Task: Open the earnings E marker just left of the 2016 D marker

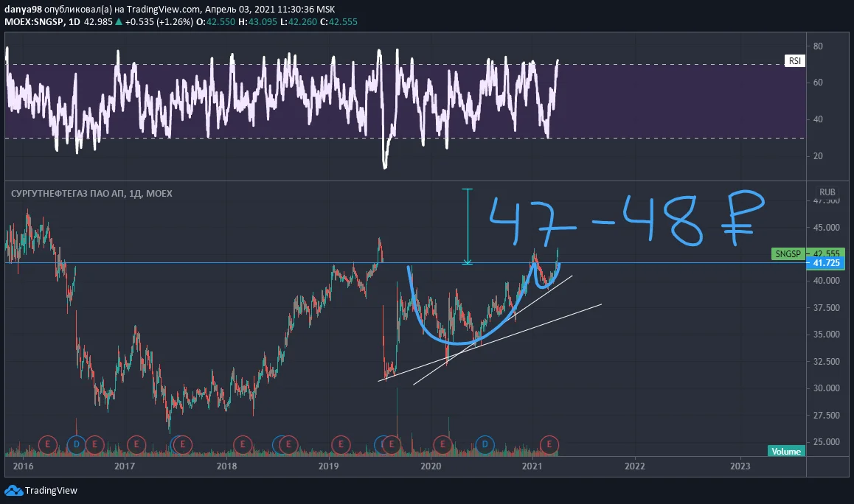Action: (x=48, y=444)
